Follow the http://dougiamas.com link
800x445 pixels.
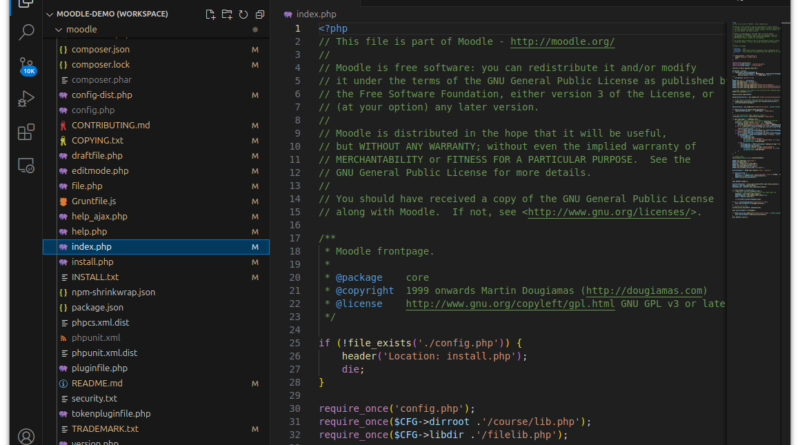(x=644, y=291)
